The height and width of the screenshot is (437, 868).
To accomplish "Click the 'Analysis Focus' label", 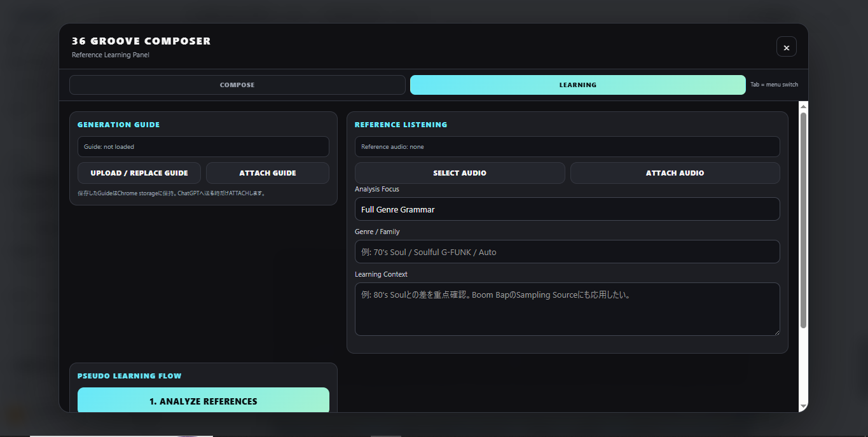I will click(377, 190).
